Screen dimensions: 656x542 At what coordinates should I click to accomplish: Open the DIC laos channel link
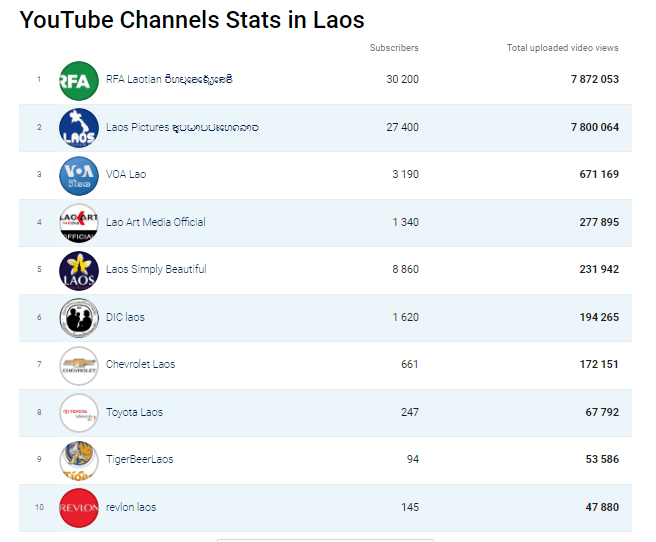click(x=125, y=317)
